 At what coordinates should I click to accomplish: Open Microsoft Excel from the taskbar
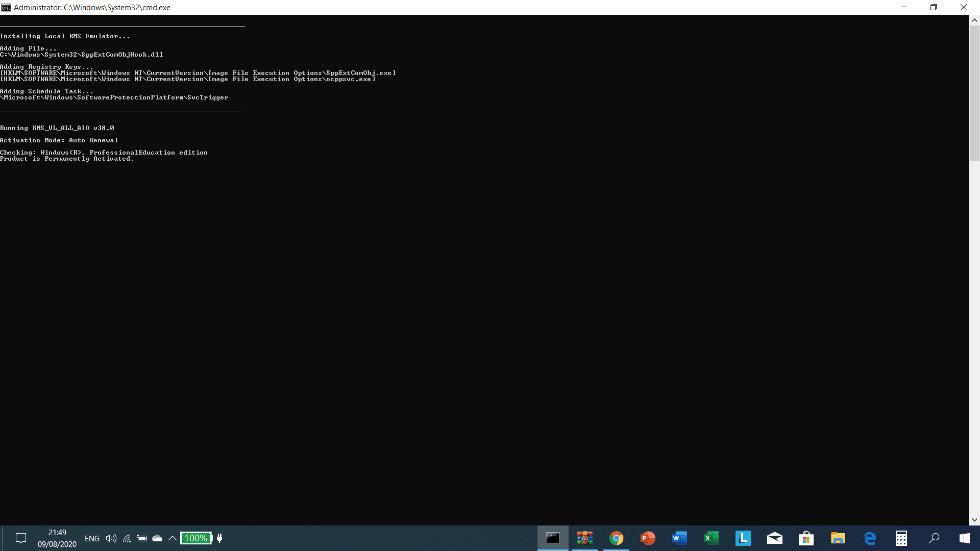click(x=711, y=538)
